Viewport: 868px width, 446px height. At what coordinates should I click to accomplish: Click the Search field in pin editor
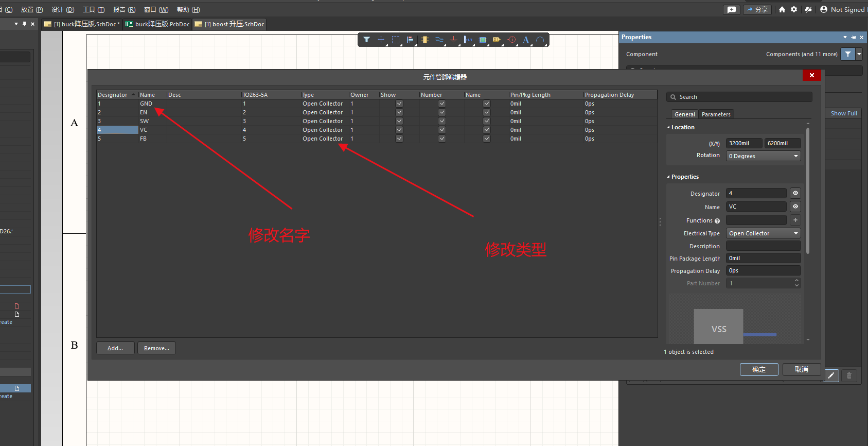tap(739, 97)
